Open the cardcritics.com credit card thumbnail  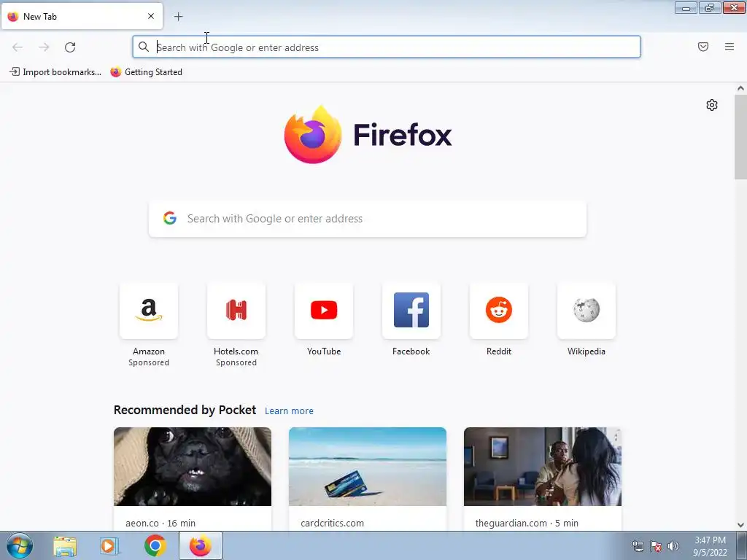tap(368, 467)
